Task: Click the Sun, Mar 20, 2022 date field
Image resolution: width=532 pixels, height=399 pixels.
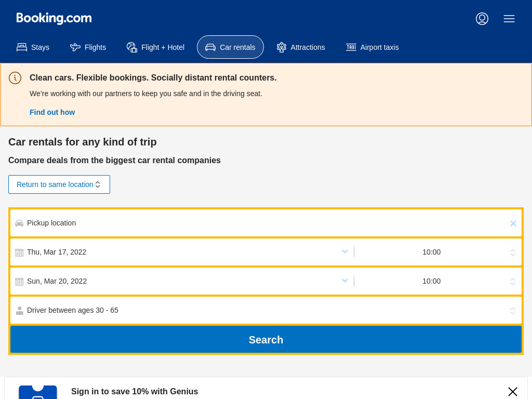Action: tap(182, 281)
